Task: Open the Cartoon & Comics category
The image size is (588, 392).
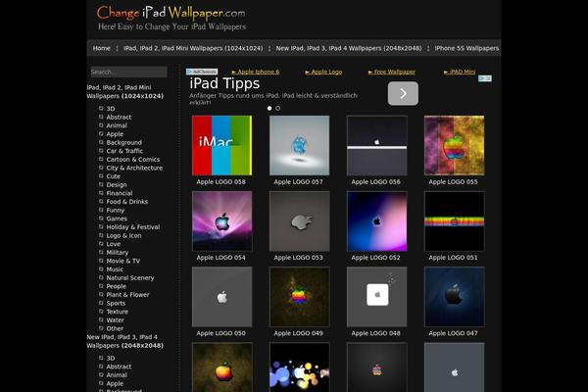Action: click(133, 160)
